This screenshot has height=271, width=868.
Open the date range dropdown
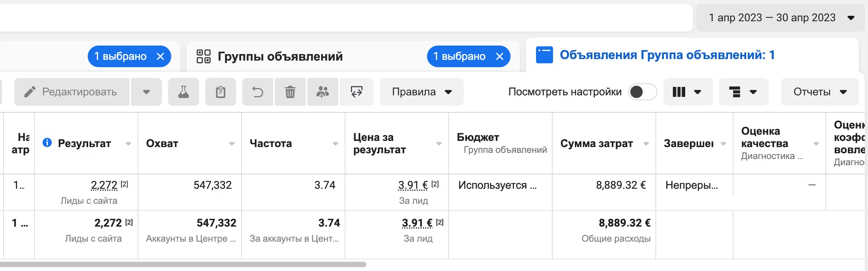pos(781,18)
